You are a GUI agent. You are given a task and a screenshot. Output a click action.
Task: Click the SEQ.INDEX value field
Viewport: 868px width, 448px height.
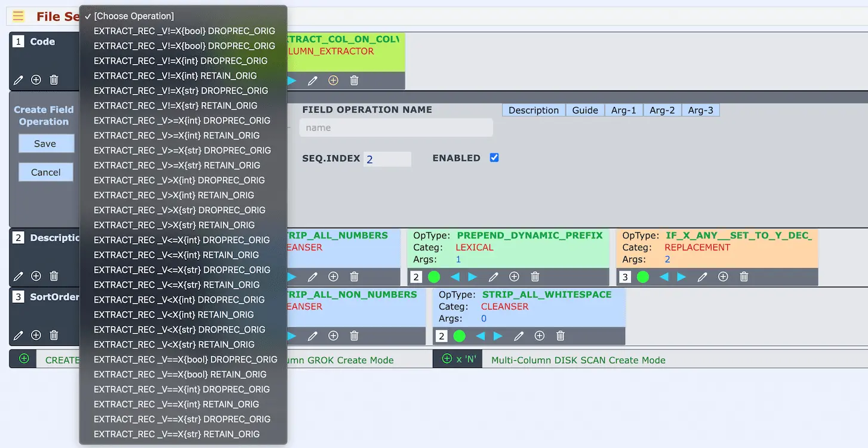click(x=387, y=159)
